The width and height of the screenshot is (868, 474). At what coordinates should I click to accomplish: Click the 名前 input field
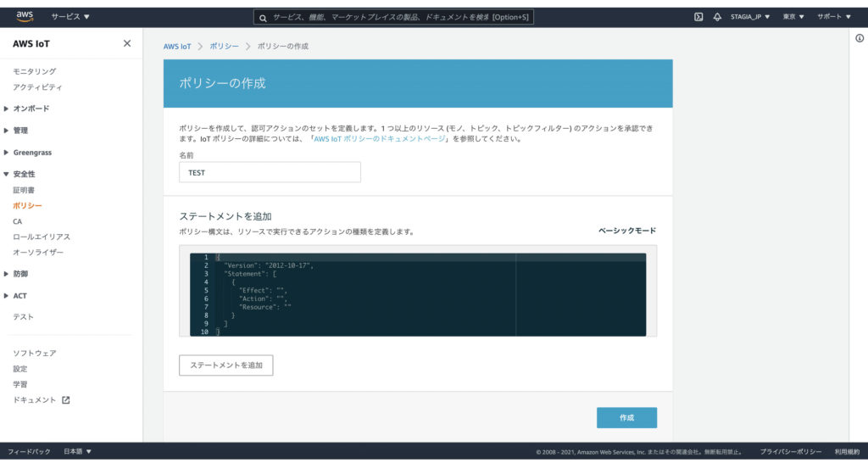tap(270, 172)
